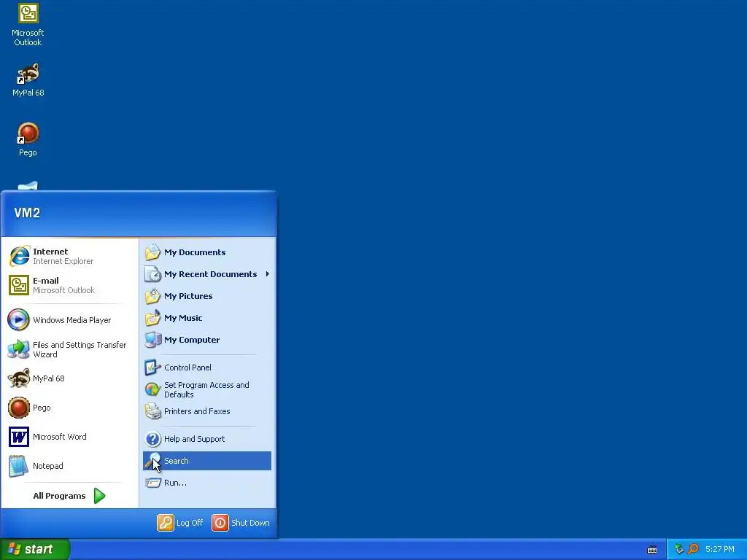Click the Log Off button label
This screenshot has width=747, height=560.
[190, 522]
